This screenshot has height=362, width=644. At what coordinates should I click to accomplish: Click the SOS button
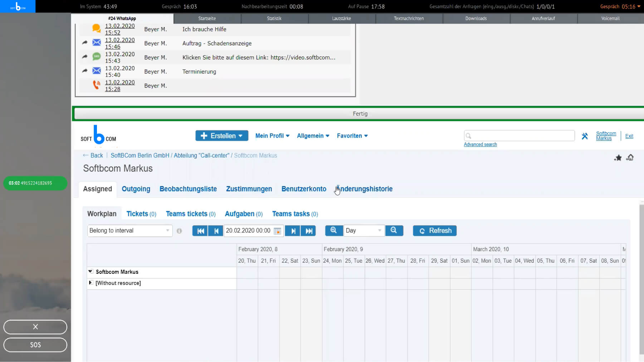tap(35, 345)
